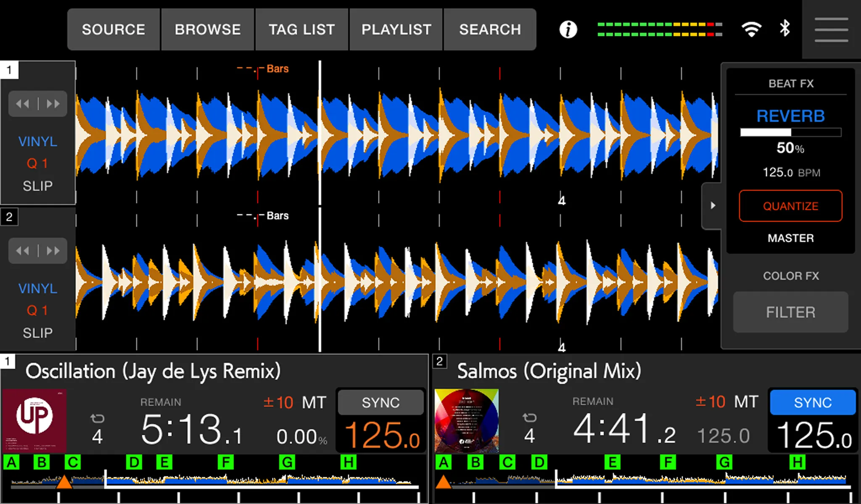Jump to hot cue H on deck 1

(349, 462)
